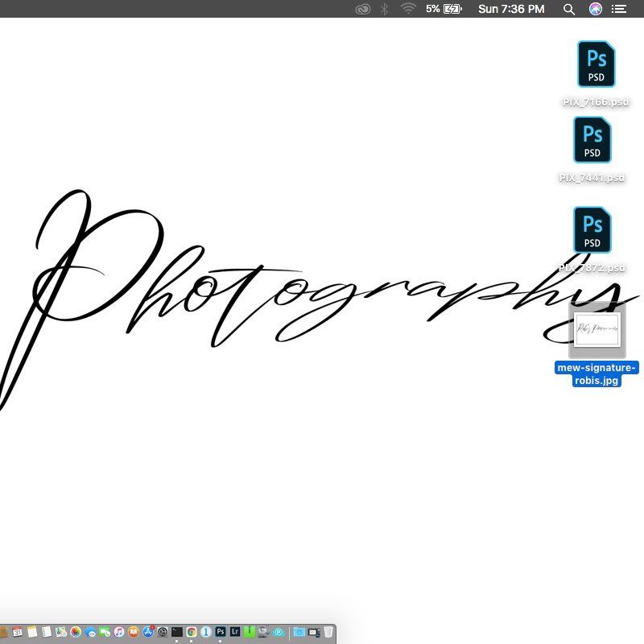Open Notification Center from menu bar
This screenshot has height=644, width=644.
tap(619, 9)
